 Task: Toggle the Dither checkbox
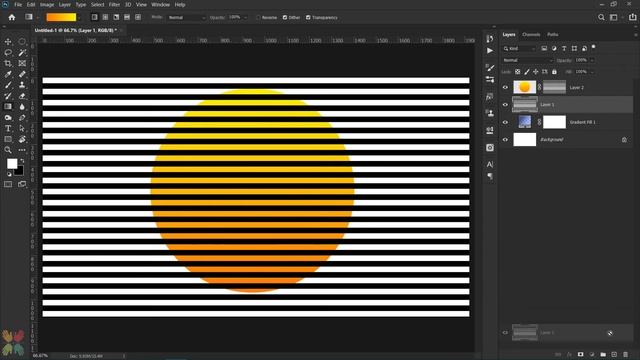pyautogui.click(x=285, y=18)
